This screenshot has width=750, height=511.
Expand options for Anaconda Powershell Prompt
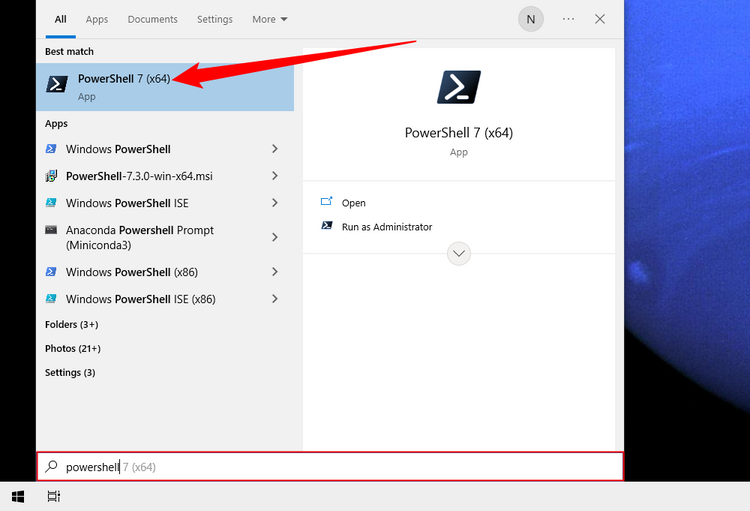(275, 237)
